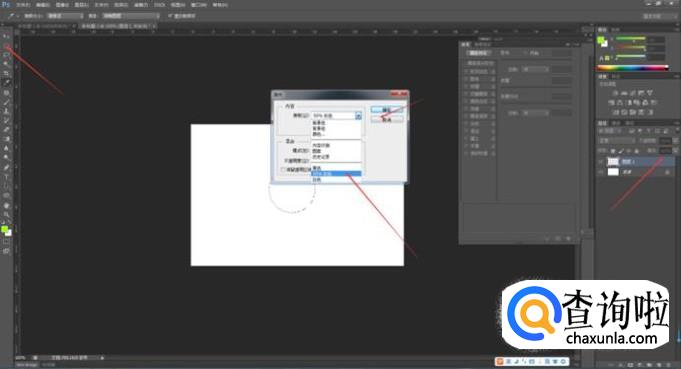Open the sample size dropdown in options bar
The height and width of the screenshot is (369, 681).
pos(65,16)
